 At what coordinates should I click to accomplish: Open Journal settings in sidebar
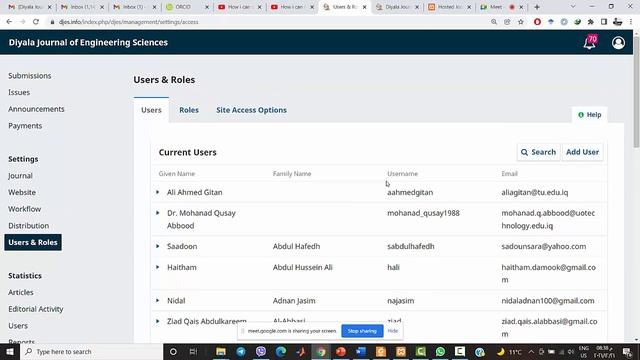coord(20,176)
